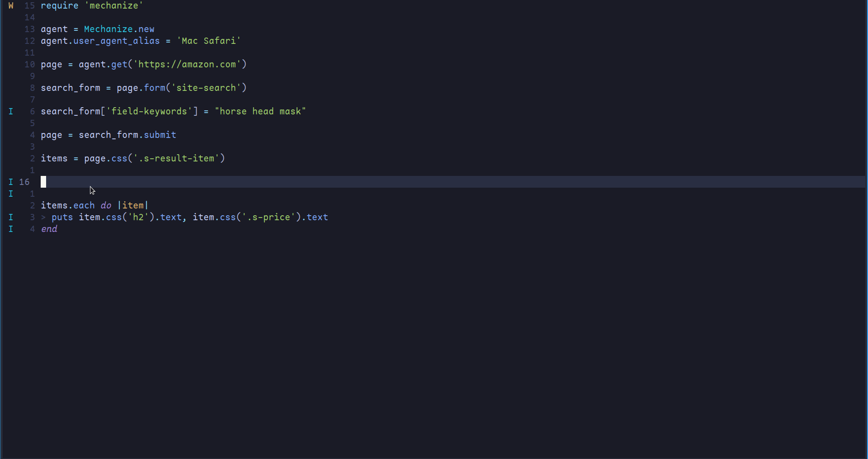The height and width of the screenshot is (459, 868).
Task: Click the 'field-keywords' key string
Action: click(149, 111)
